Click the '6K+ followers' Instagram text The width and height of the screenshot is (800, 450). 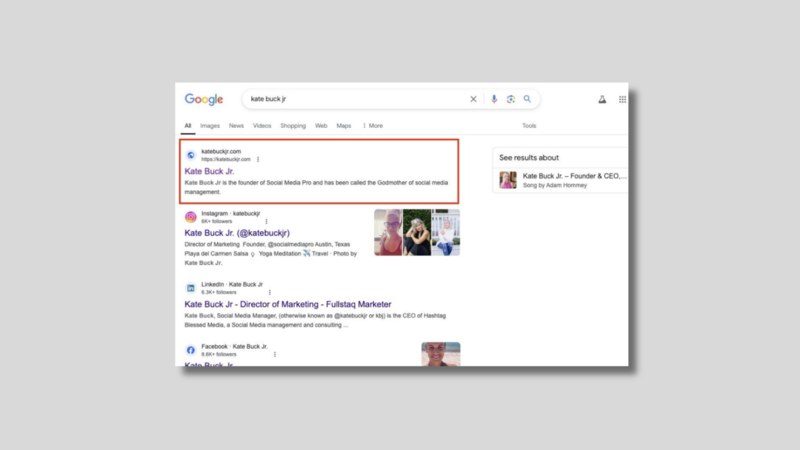pyautogui.click(x=216, y=221)
